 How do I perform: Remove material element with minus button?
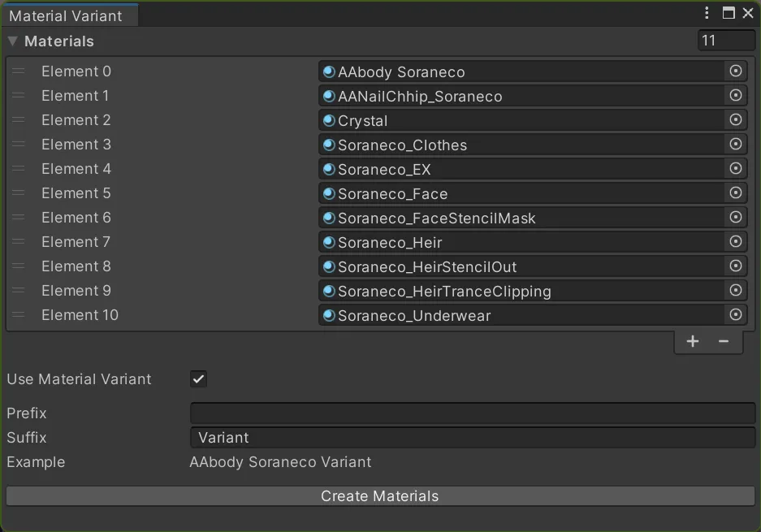tap(724, 342)
